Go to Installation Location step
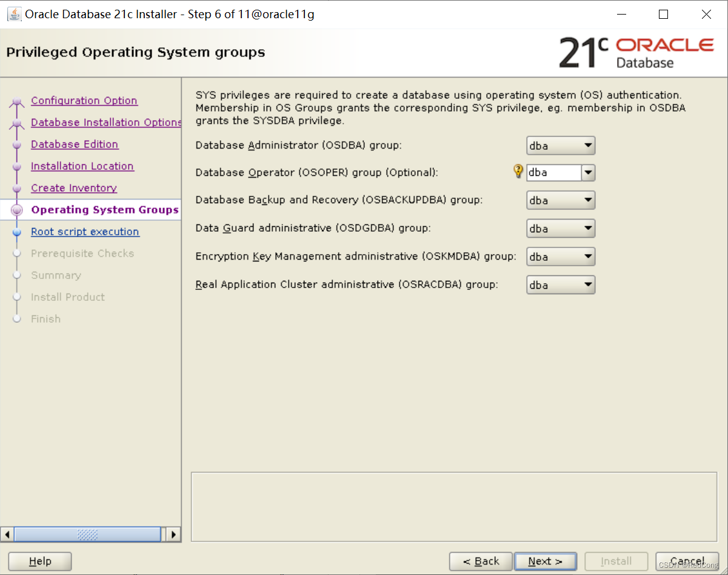 82,166
